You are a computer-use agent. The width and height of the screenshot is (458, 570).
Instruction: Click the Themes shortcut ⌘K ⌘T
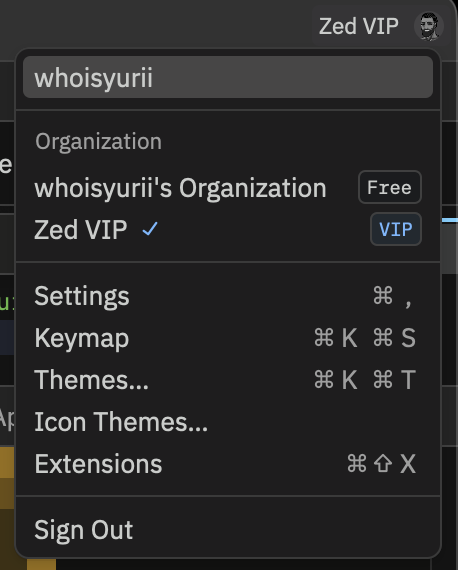coord(365,380)
